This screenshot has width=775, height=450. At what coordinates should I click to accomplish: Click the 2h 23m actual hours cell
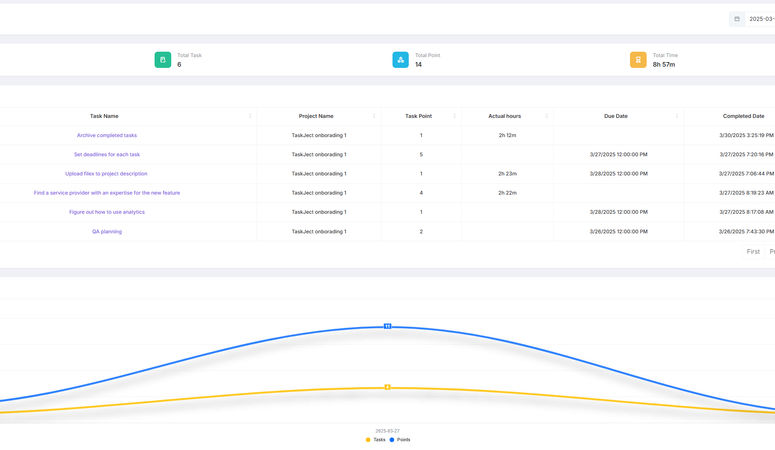pyautogui.click(x=508, y=174)
